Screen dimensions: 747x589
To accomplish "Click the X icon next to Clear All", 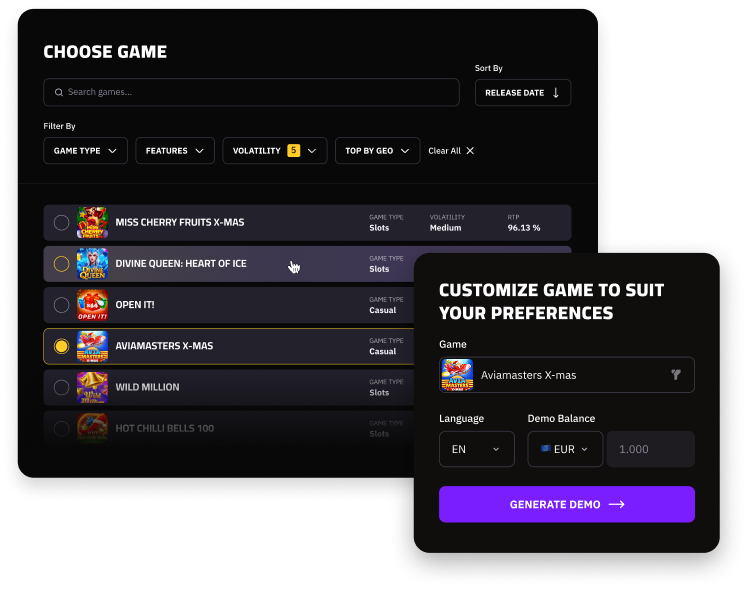I will coord(470,151).
